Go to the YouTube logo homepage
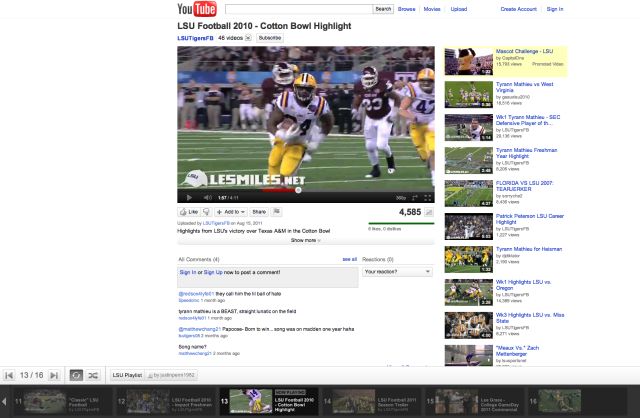Image resolution: width=640 pixels, height=418 pixels. (197, 9)
